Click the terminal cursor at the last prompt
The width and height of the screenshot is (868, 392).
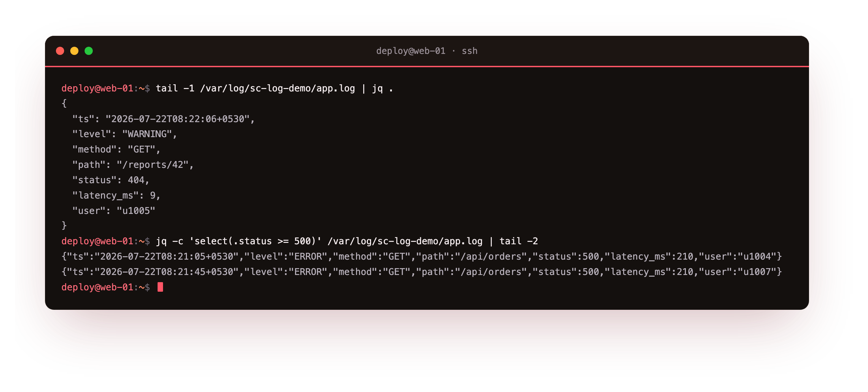tap(160, 287)
